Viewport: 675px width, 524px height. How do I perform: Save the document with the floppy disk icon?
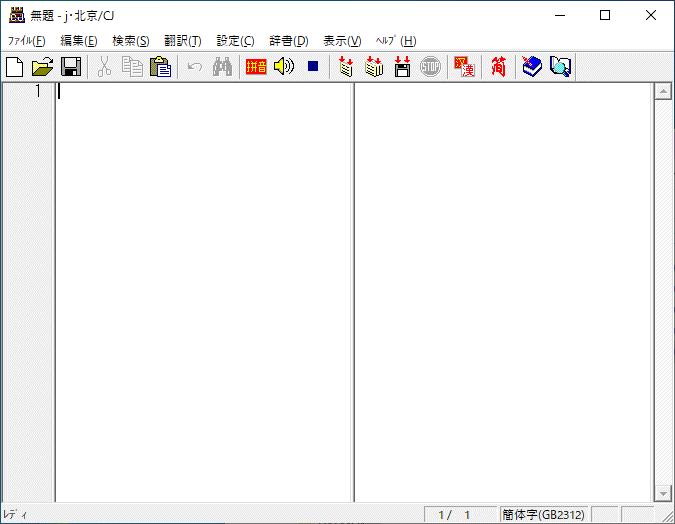[71, 67]
